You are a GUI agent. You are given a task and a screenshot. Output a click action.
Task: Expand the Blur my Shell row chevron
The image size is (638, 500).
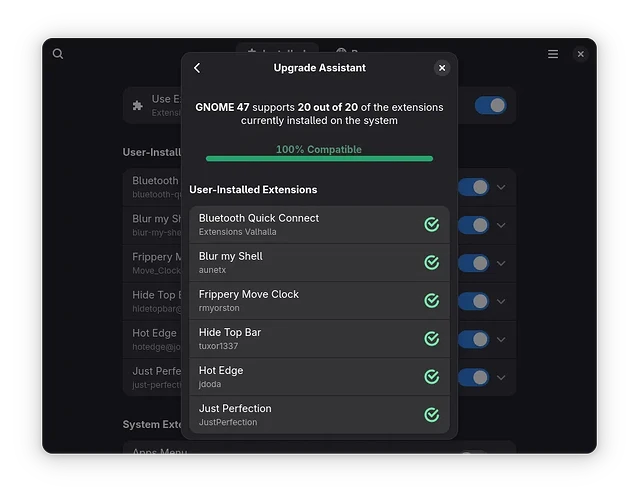[501, 225]
